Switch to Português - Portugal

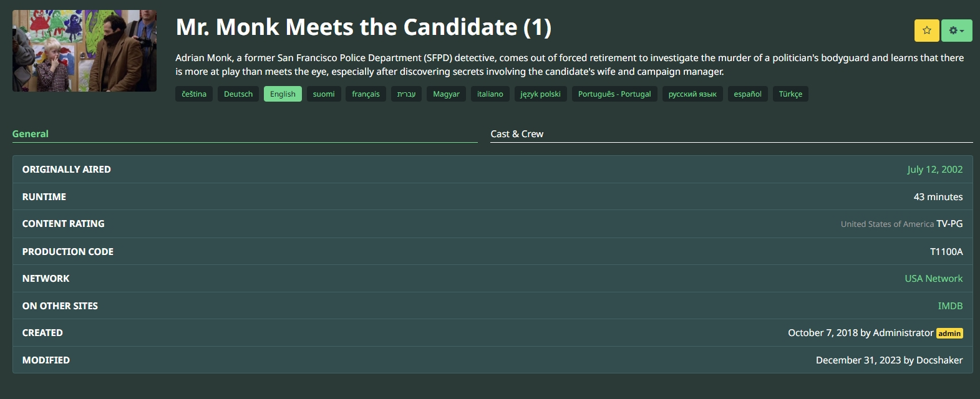614,94
